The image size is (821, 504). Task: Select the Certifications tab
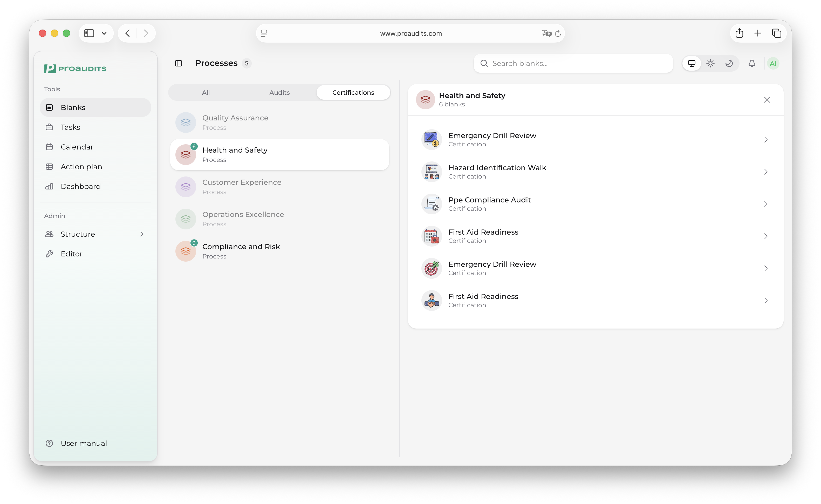(x=353, y=92)
